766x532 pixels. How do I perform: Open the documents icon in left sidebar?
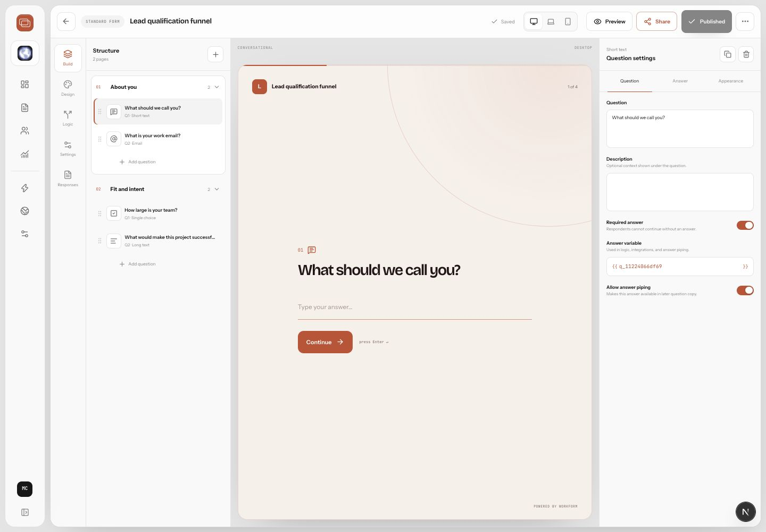pyautogui.click(x=25, y=107)
